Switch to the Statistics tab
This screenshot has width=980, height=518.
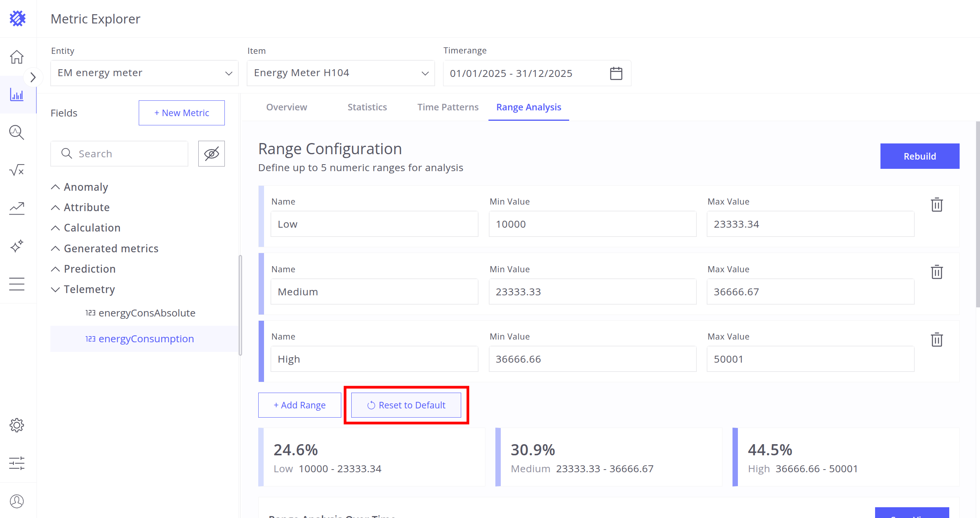pos(367,107)
